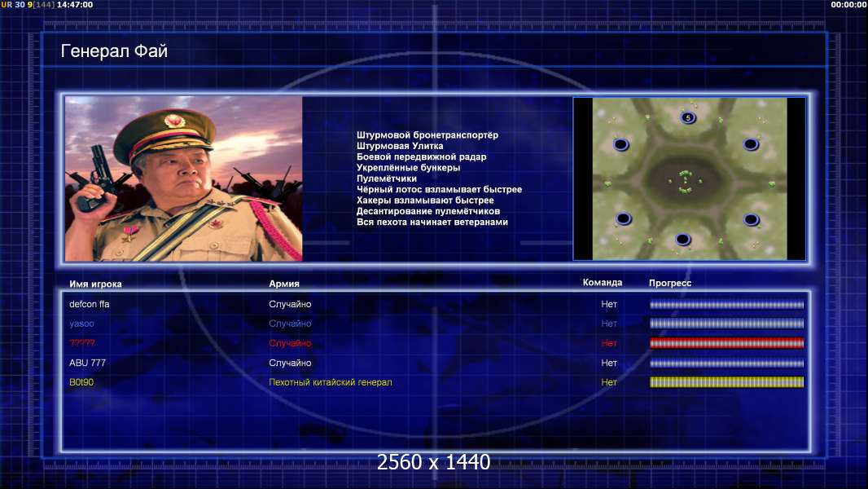Screen dimensions: 868x489
Task: Click the defcon ffa loading progress bar
Action: (x=726, y=304)
